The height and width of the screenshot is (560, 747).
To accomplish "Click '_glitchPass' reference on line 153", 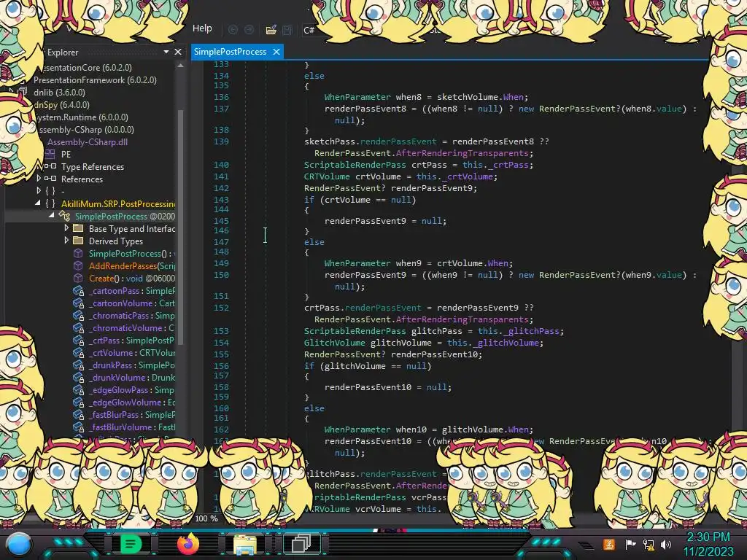I will pos(532,331).
